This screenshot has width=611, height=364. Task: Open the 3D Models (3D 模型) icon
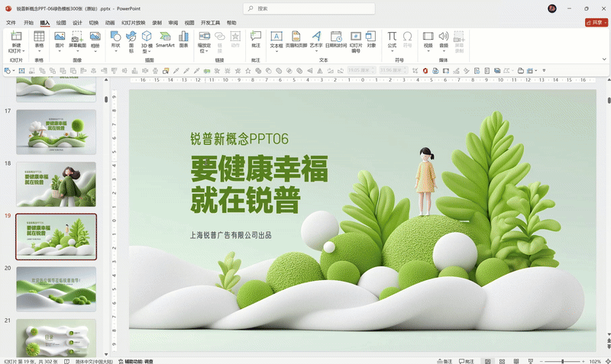point(147,37)
